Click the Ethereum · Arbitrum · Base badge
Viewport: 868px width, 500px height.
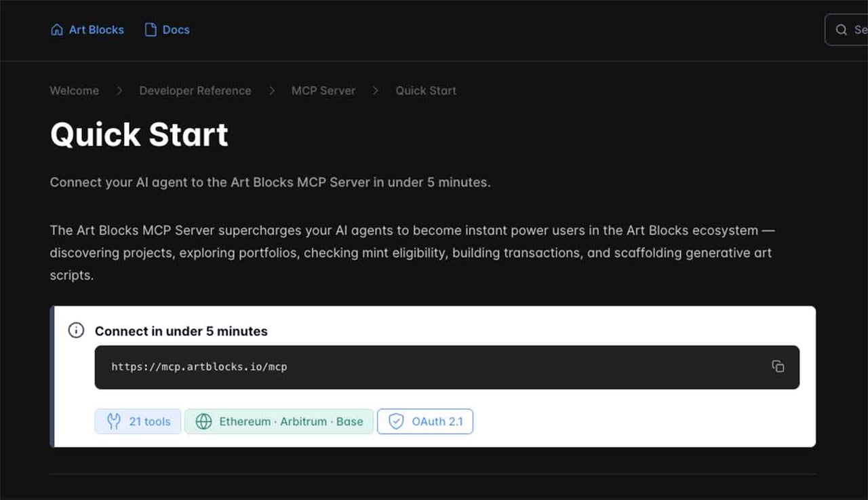pyautogui.click(x=279, y=421)
